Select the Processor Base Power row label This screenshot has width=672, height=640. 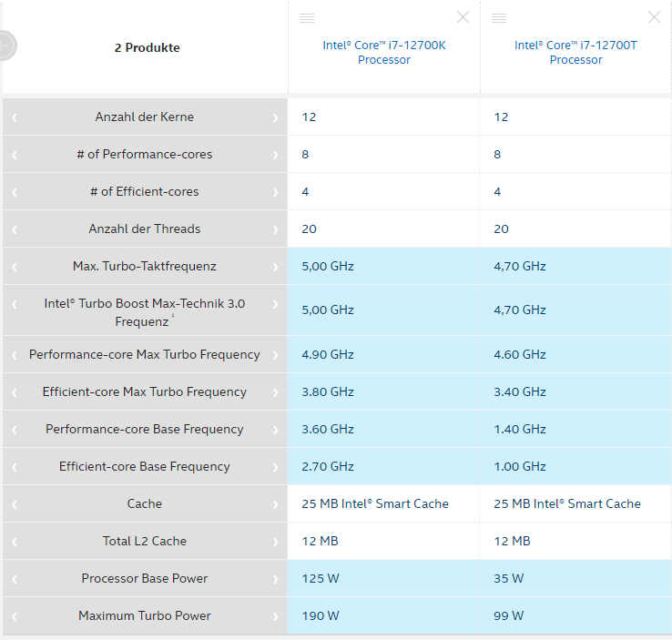(145, 578)
